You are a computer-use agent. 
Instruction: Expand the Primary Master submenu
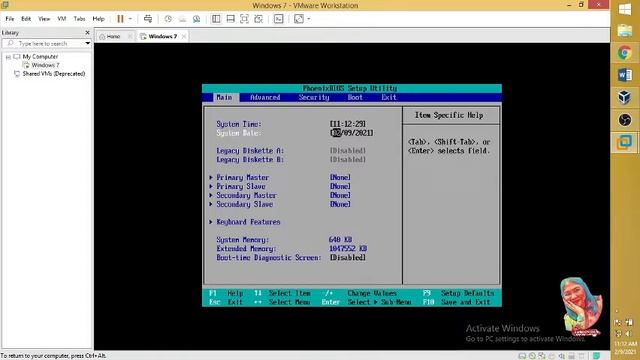click(x=242, y=178)
